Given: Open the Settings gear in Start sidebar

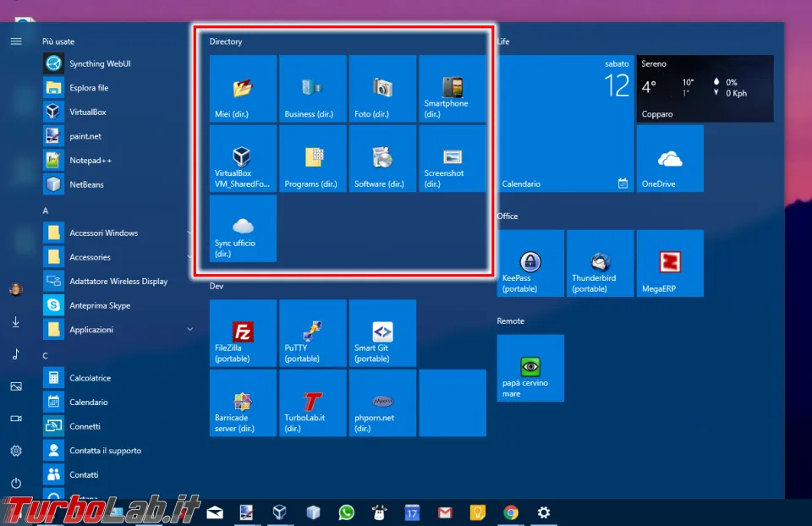Looking at the screenshot, I should tap(16, 451).
